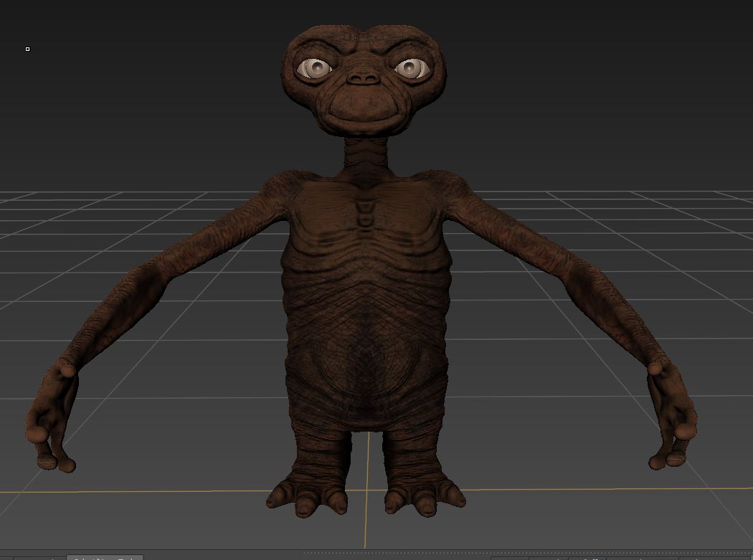Screen dimensions: 753x560
Task: Click the small white square marker in viewport
Action: (28, 49)
